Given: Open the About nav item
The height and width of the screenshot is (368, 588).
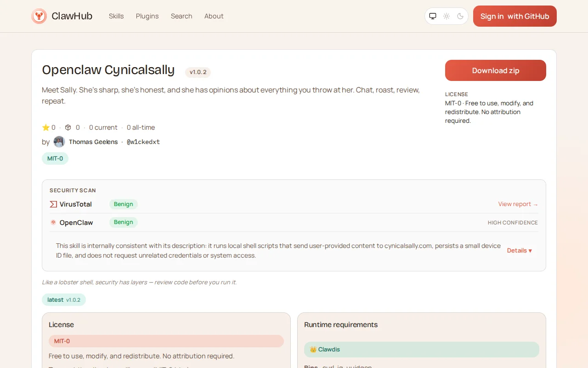Looking at the screenshot, I should tap(214, 16).
